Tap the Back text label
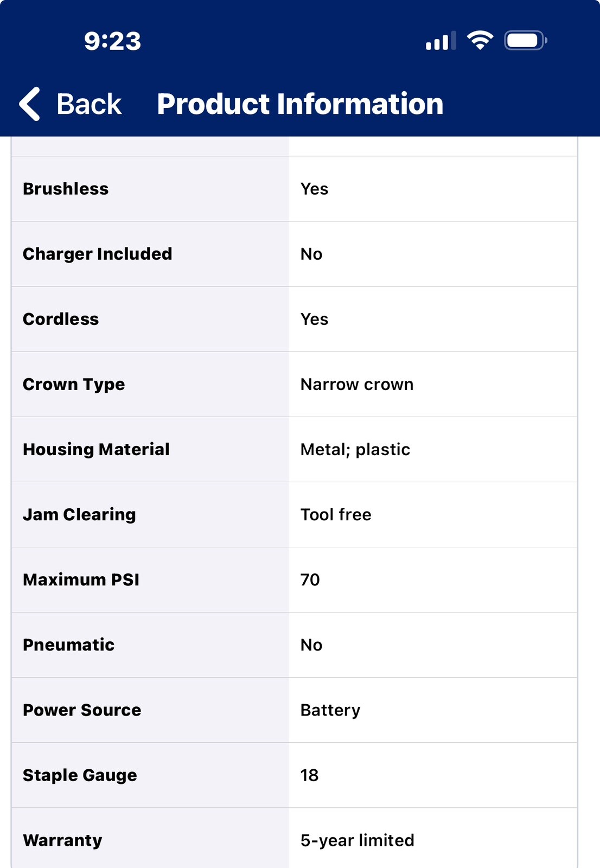The height and width of the screenshot is (868, 600). (89, 104)
